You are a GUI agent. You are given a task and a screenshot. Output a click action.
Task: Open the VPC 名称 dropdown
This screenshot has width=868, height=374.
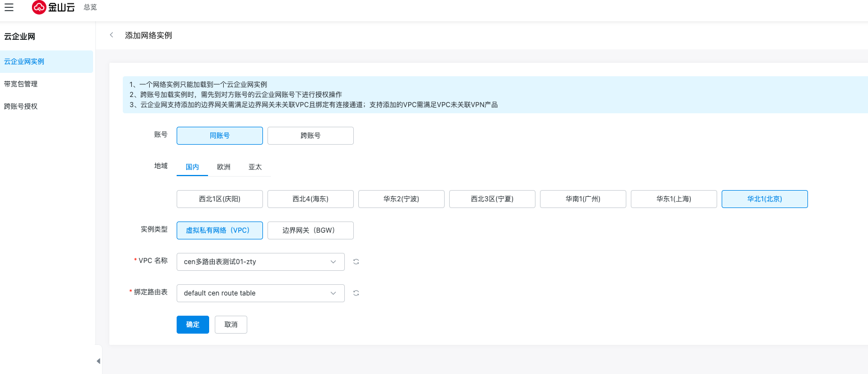tap(260, 262)
